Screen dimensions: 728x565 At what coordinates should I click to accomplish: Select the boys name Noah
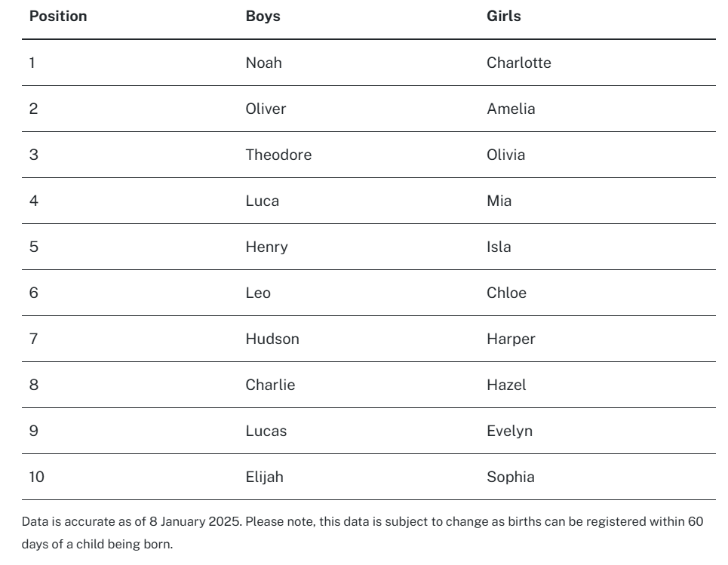pos(264,63)
